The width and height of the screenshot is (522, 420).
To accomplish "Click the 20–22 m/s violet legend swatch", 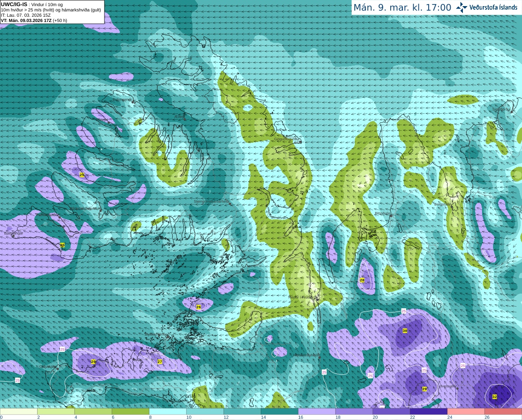I will [391, 411].
